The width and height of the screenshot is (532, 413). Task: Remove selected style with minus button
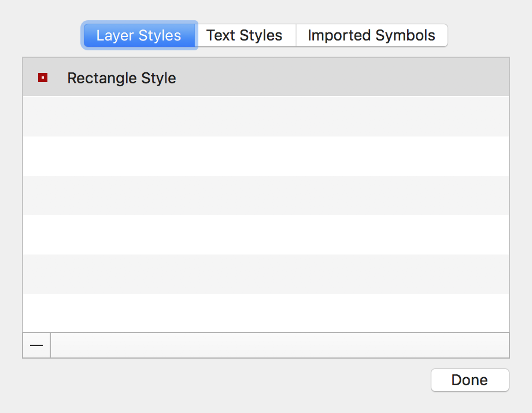(x=36, y=345)
